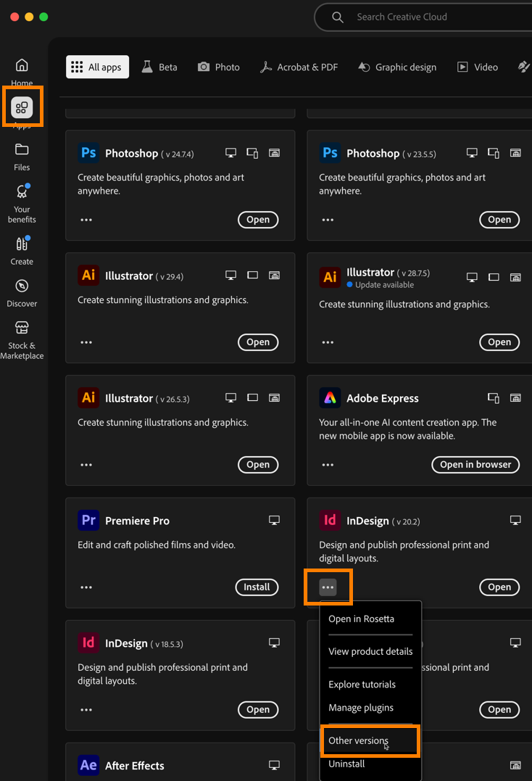Open Create in the sidebar
Viewport: 532px width, 781px height.
(22, 251)
